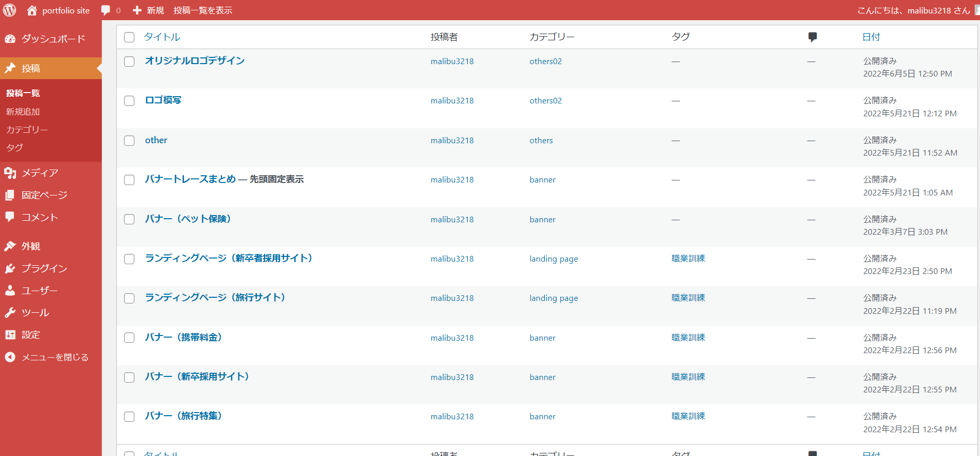
Task: Click the 固定ページ pages icon
Action: [x=10, y=195]
